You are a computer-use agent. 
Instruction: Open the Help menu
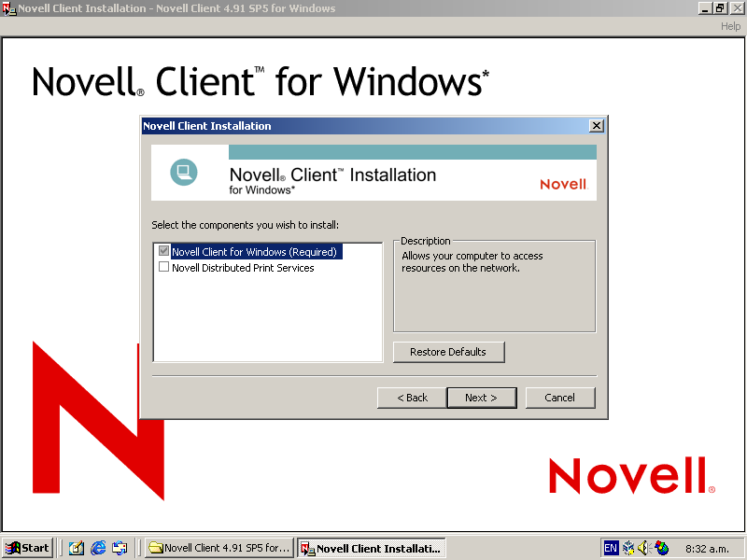pos(730,27)
